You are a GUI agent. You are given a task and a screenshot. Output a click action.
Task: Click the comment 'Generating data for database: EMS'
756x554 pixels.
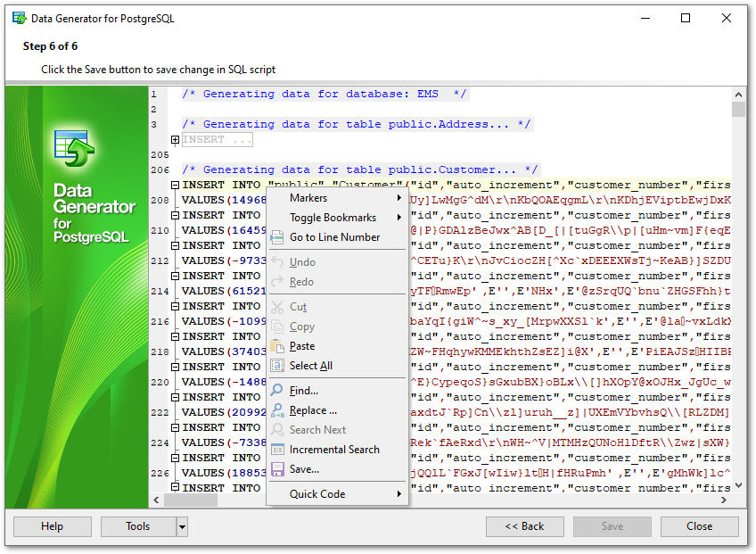(x=325, y=94)
